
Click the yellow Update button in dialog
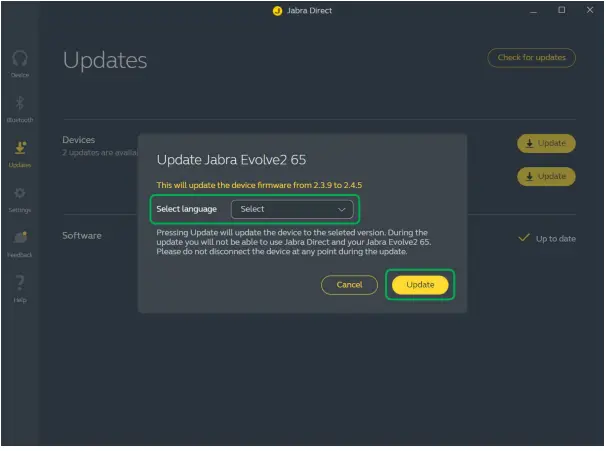point(420,285)
